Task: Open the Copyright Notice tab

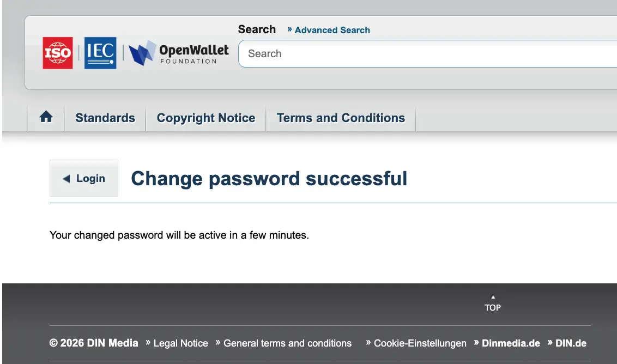Action: tap(206, 118)
